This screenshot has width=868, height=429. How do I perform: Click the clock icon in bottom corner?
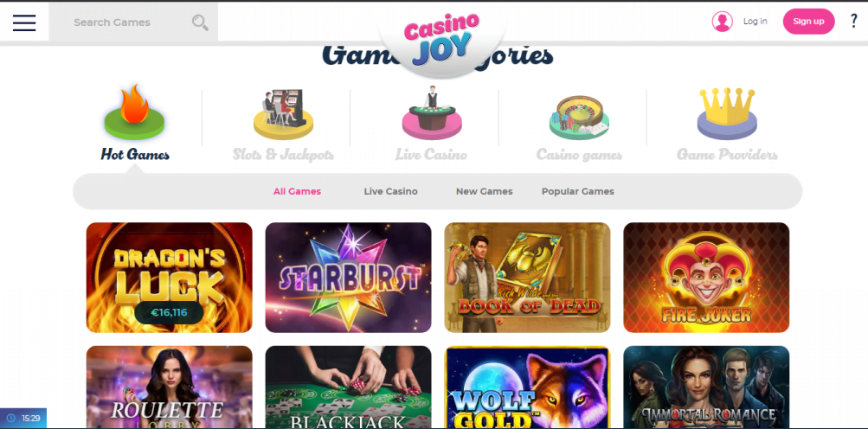tap(10, 418)
